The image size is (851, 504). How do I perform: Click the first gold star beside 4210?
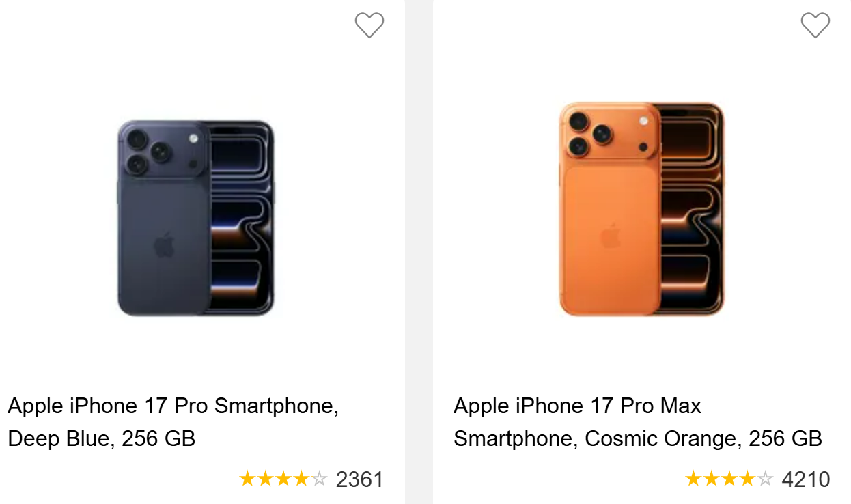pos(693,479)
